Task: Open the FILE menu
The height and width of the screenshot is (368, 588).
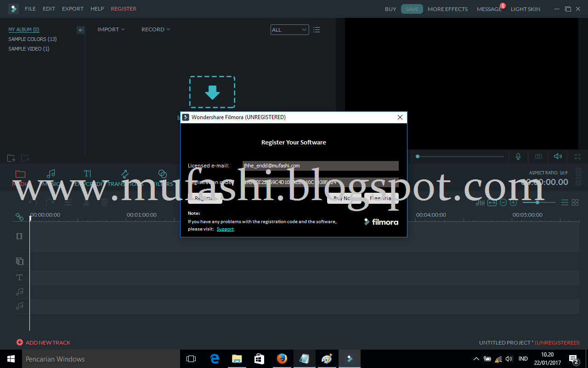Action: click(x=30, y=9)
